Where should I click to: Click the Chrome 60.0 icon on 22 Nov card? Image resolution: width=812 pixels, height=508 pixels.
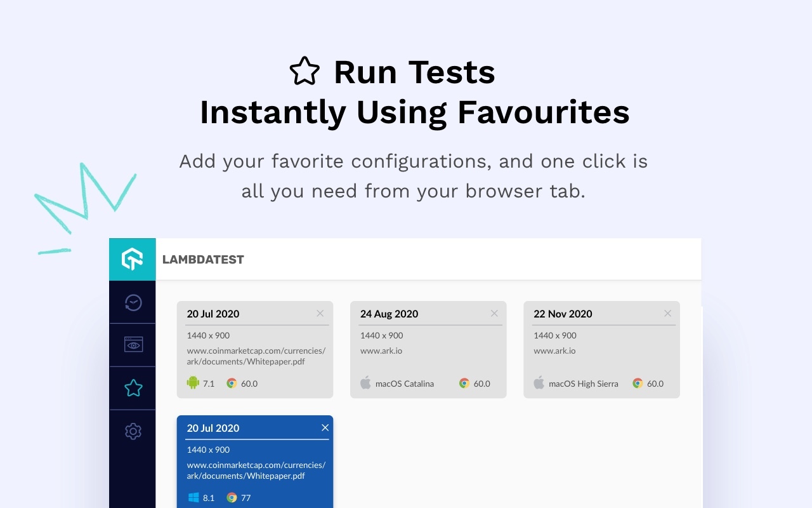(x=636, y=383)
